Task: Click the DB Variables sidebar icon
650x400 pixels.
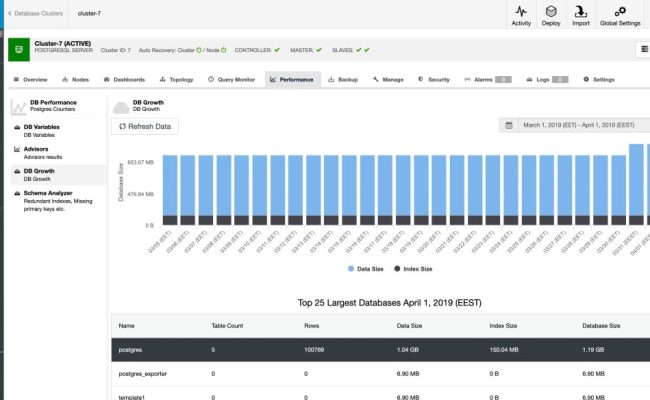Action: (17, 127)
